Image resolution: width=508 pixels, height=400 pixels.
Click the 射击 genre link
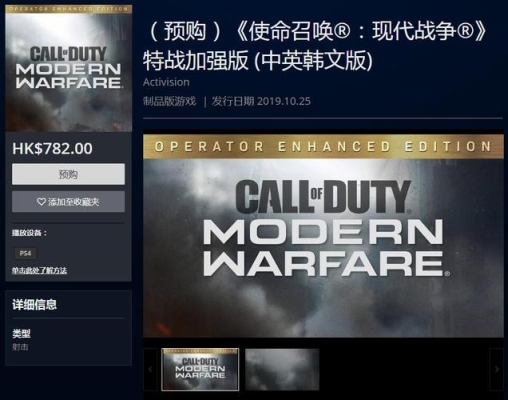point(20,347)
